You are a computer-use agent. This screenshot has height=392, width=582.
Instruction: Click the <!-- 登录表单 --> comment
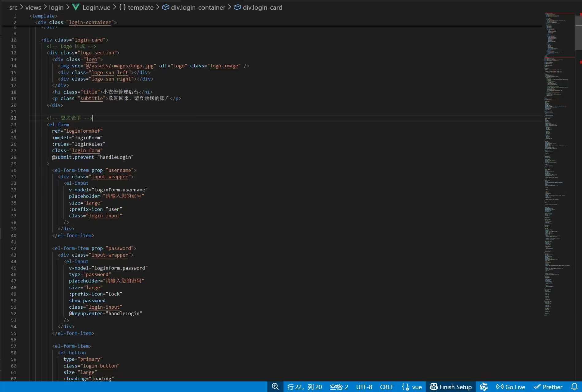[69, 118]
